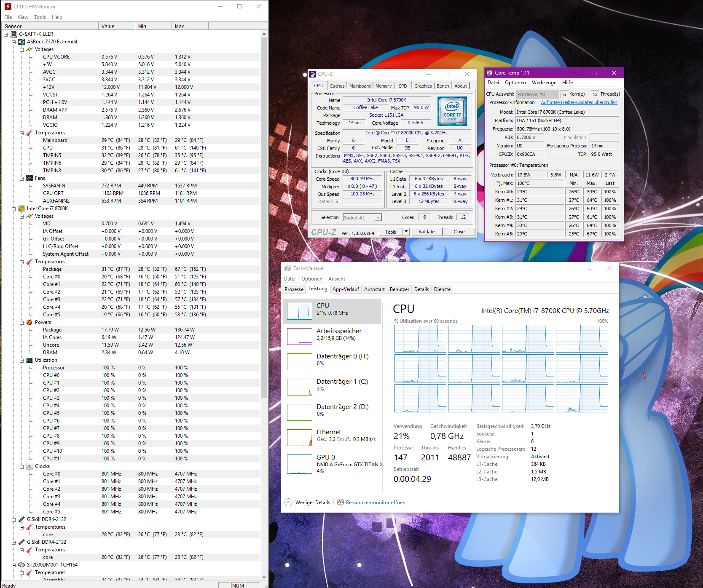
Task: Click the ST2000DM001 hard drive icon
Action: point(21,565)
